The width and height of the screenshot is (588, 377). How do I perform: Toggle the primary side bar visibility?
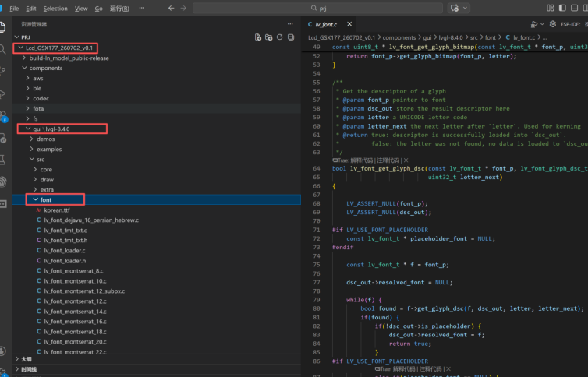click(x=562, y=8)
